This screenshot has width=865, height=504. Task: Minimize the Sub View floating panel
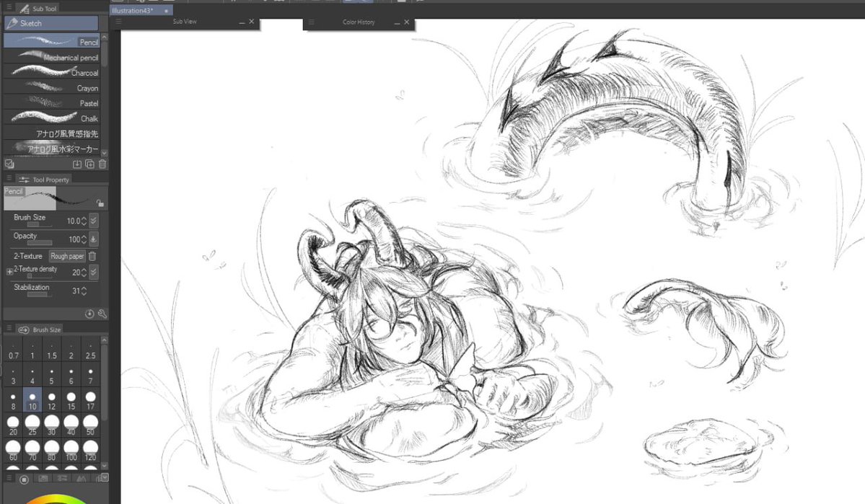click(x=242, y=22)
